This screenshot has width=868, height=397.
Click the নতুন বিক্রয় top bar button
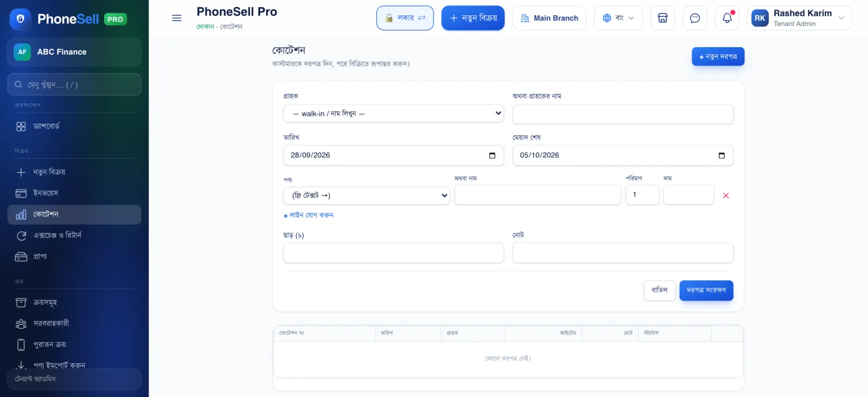coord(473,18)
